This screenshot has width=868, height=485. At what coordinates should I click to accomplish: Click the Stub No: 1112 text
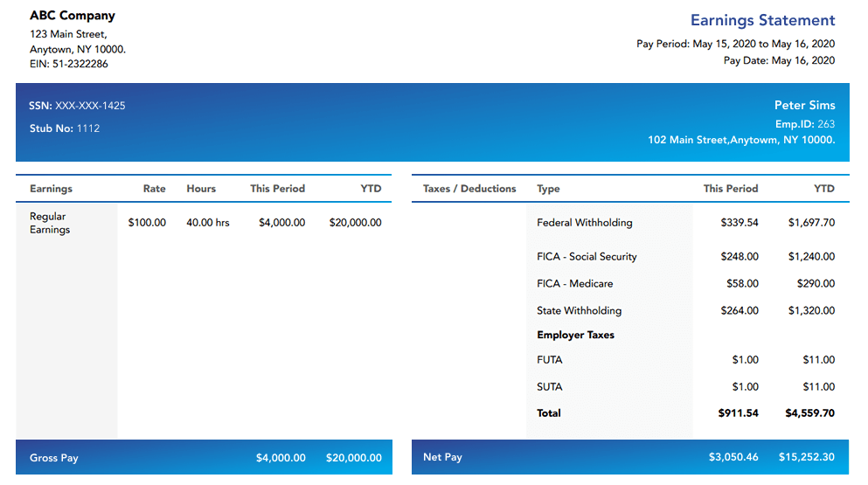point(65,128)
